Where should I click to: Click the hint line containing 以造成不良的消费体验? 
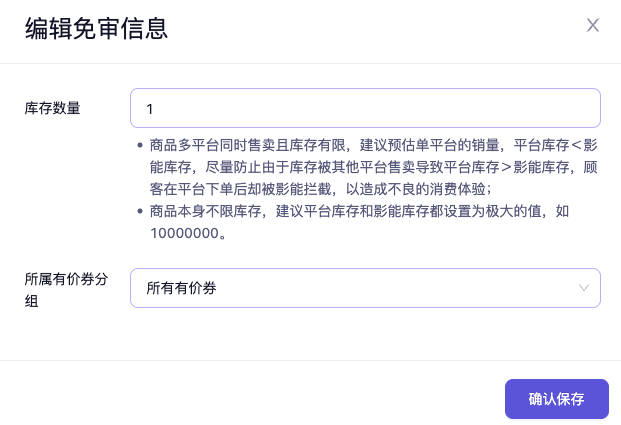380,189
